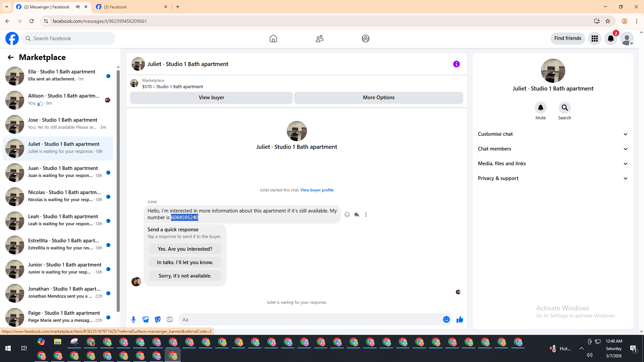Attach a photo using the image icon

coord(146,319)
